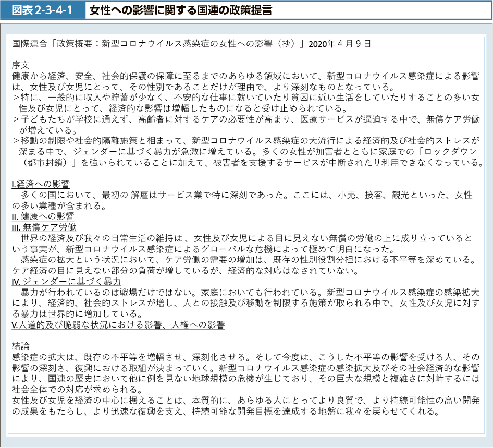This screenshot has width=493, height=448.
Task: Click the 国際連合「政策概要 headline line
Action: pyautogui.click(x=156, y=44)
